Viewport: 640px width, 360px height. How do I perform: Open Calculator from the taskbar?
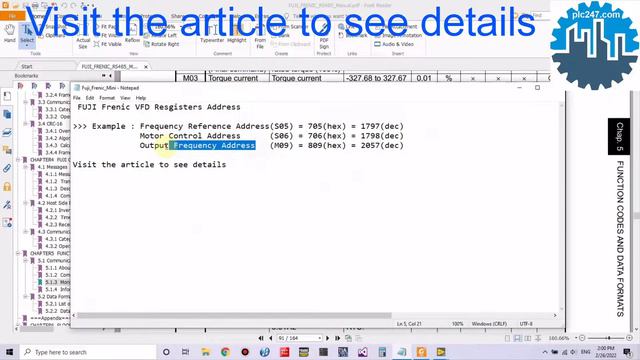pos(382,352)
